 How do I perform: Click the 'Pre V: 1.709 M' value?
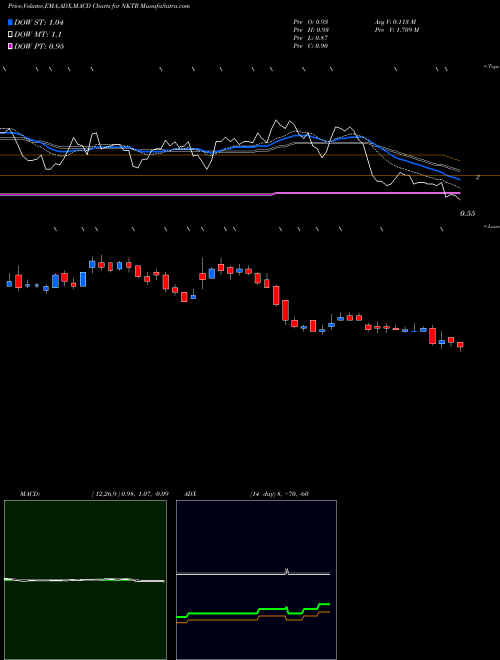point(396,30)
